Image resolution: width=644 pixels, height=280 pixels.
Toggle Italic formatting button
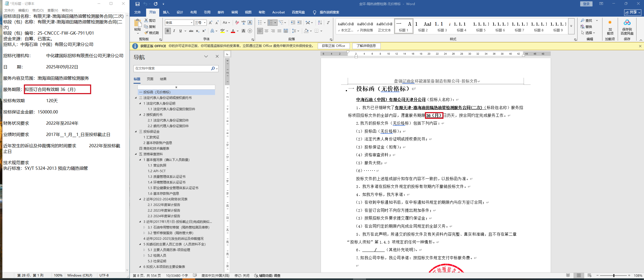[x=174, y=31]
